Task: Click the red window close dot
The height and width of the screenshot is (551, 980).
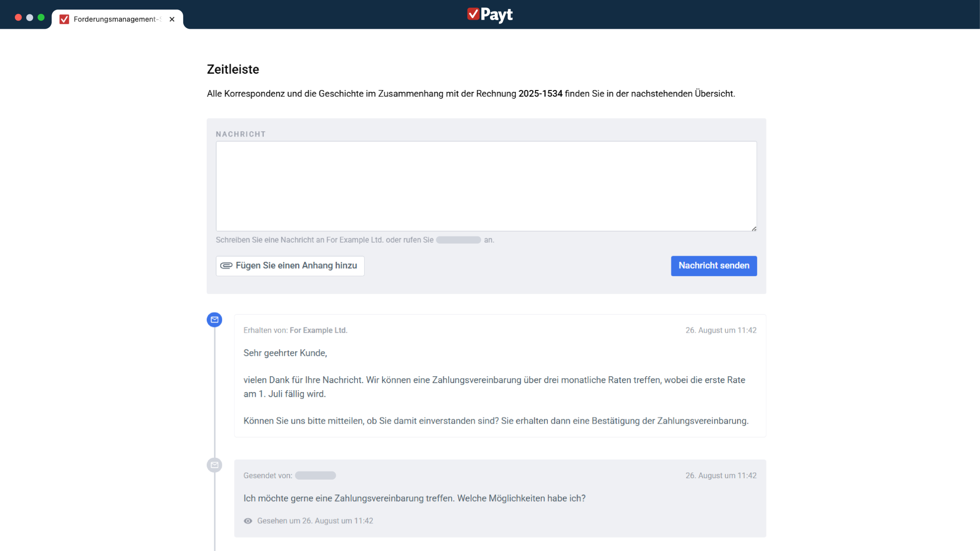Action: click(x=18, y=17)
